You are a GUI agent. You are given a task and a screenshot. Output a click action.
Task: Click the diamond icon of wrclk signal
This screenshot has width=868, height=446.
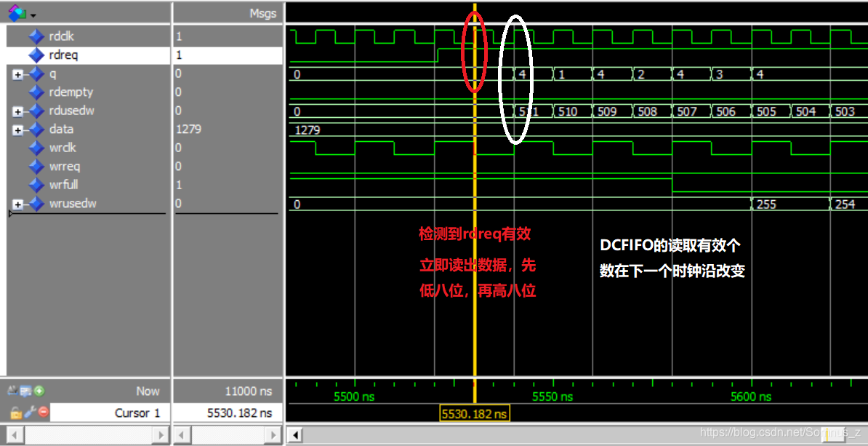click(36, 148)
